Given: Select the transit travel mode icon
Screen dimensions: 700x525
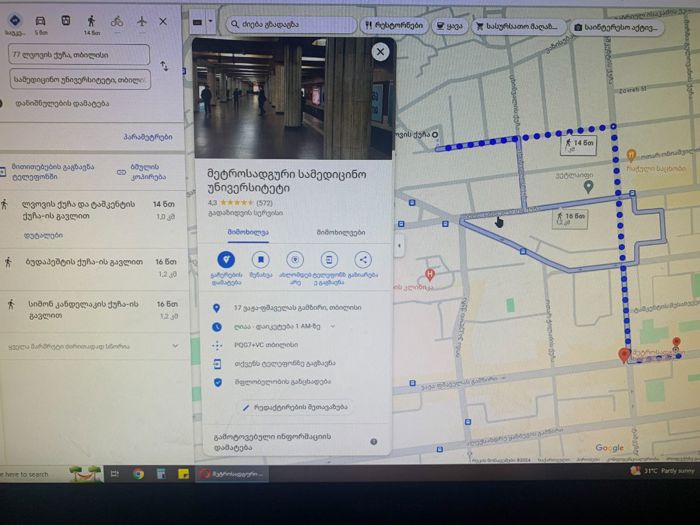Looking at the screenshot, I should (66, 21).
